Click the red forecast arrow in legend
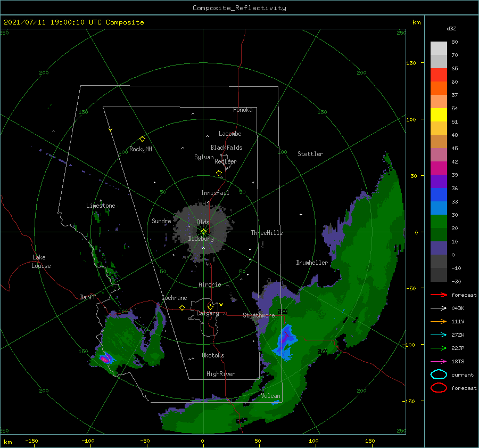 (x=439, y=295)
